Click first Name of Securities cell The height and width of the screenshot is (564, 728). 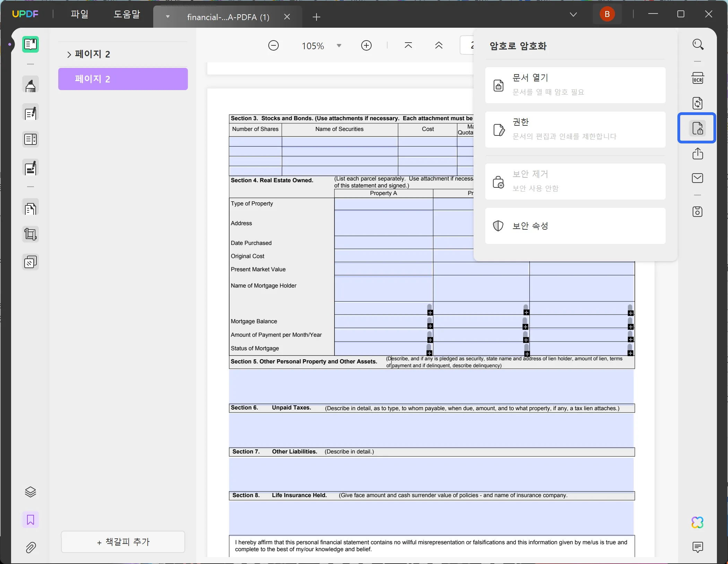click(340, 141)
